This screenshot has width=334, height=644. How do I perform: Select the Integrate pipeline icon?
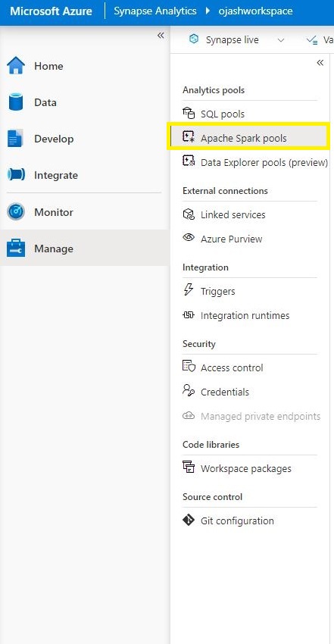pos(16,175)
